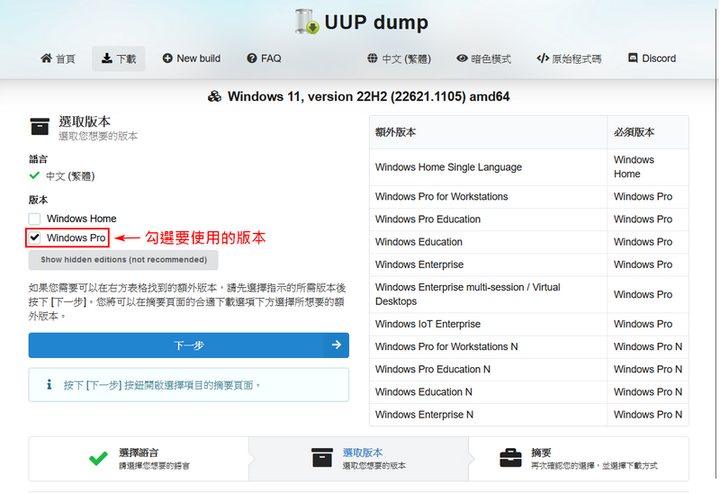The width and height of the screenshot is (720, 493).
Task: Click the blue 下一步 next button
Action: pos(189,345)
